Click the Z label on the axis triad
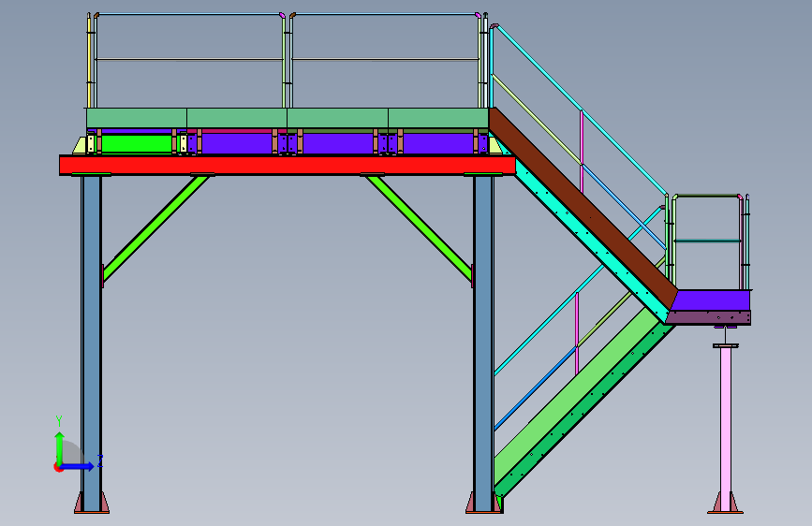 pos(100,460)
